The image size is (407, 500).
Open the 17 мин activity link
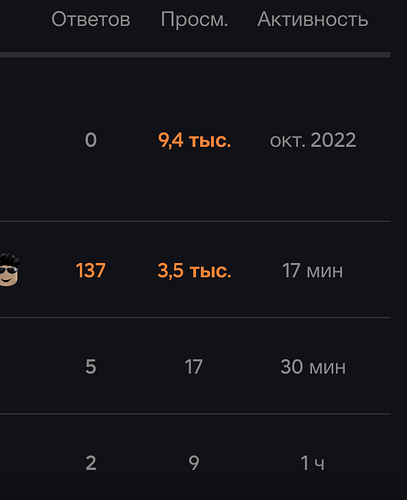click(313, 270)
